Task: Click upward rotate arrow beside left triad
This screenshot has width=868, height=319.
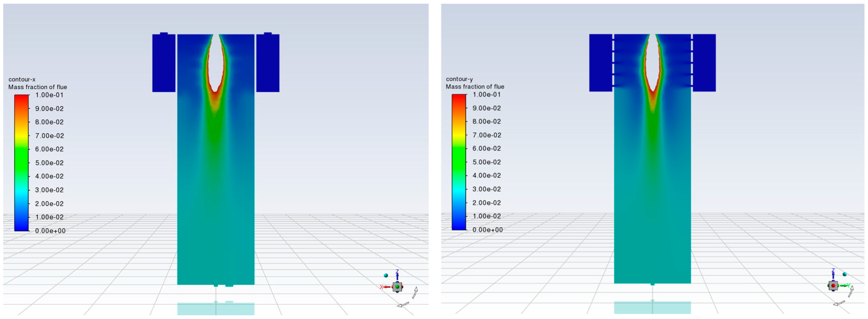Action: 415,292
